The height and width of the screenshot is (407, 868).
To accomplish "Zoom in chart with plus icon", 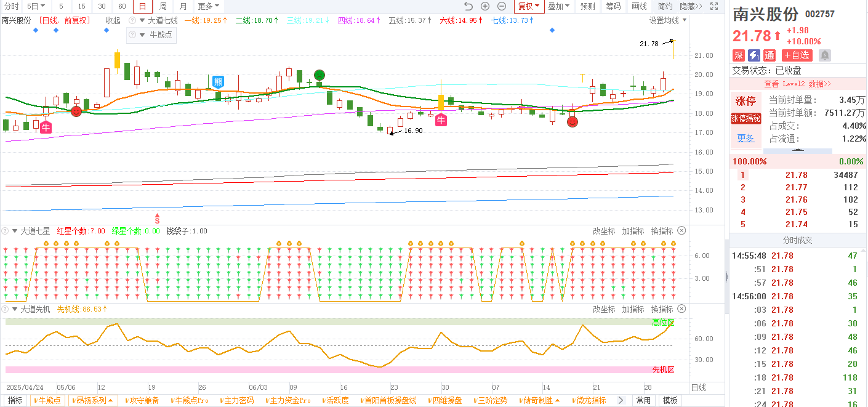I will point(485,6).
